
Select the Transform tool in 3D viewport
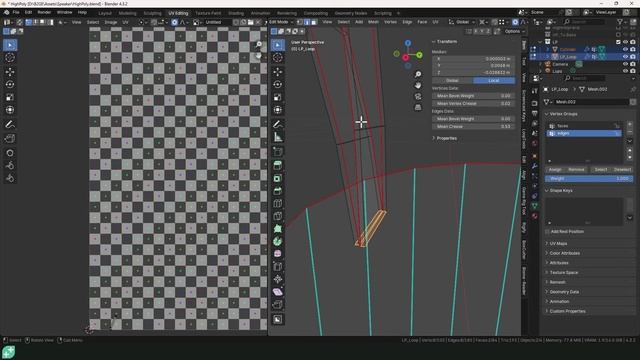278,110
